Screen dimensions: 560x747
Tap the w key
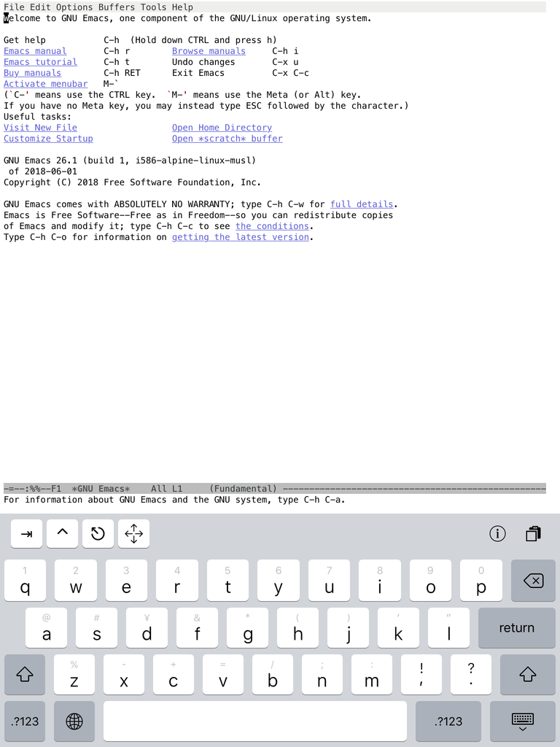pyautogui.click(x=76, y=580)
